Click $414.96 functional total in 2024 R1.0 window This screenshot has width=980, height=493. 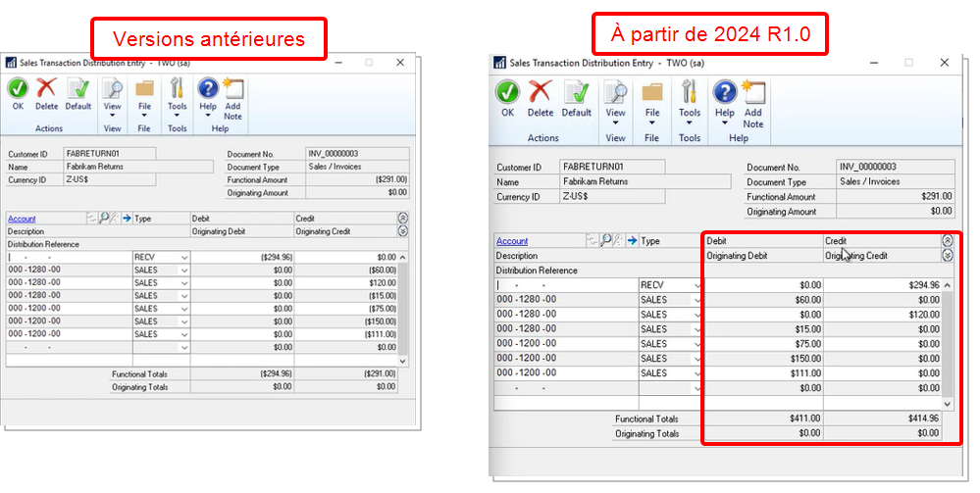(x=883, y=419)
